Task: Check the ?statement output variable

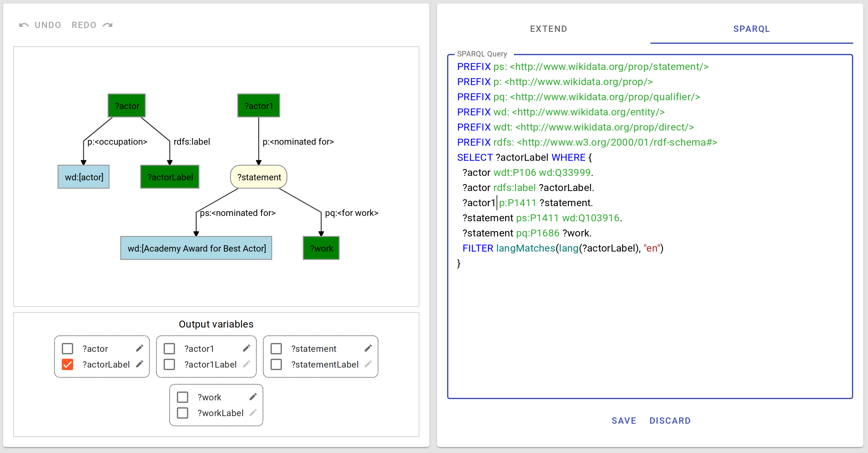Action: coord(276,349)
